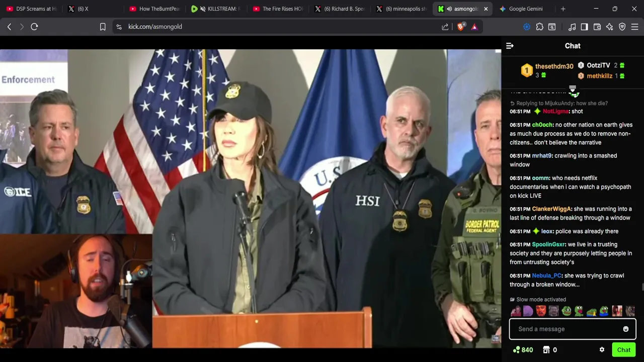
Task: Click the chat scrollbar thumb
Action: [x=642, y=287]
